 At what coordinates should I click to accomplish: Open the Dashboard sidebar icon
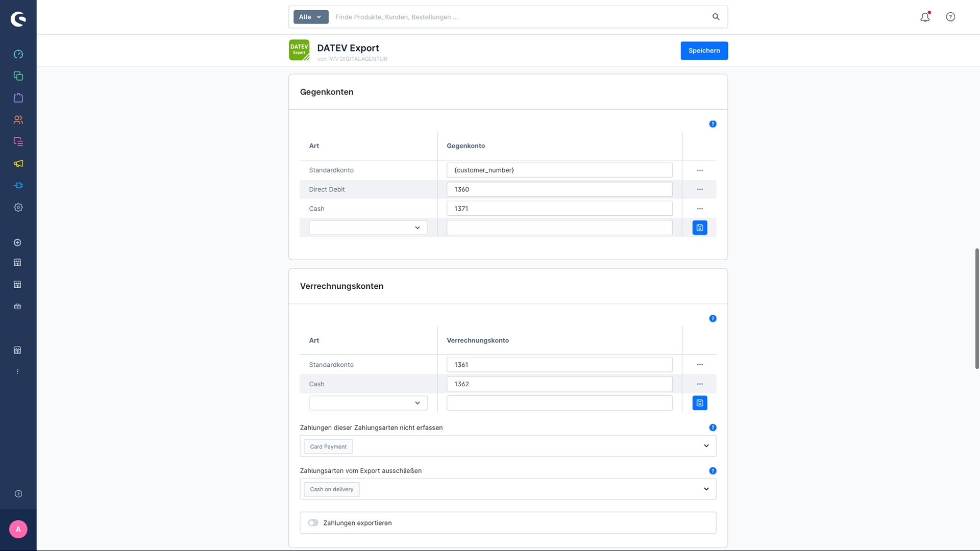(x=18, y=54)
